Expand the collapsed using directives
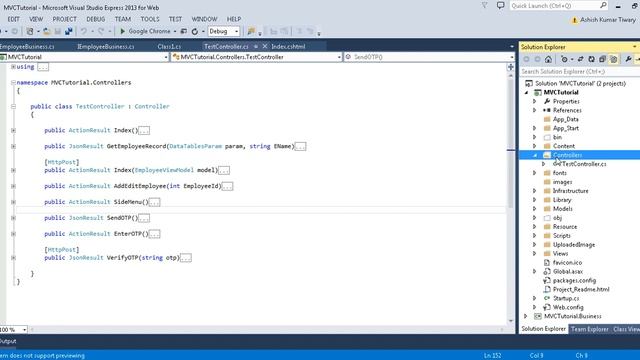The height and width of the screenshot is (360, 640). pyautogui.click(x=13, y=67)
